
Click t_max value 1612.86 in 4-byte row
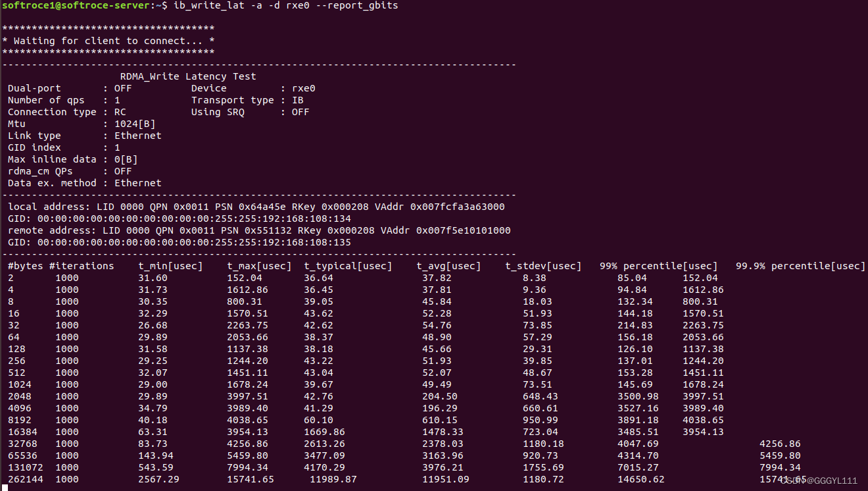tap(247, 290)
